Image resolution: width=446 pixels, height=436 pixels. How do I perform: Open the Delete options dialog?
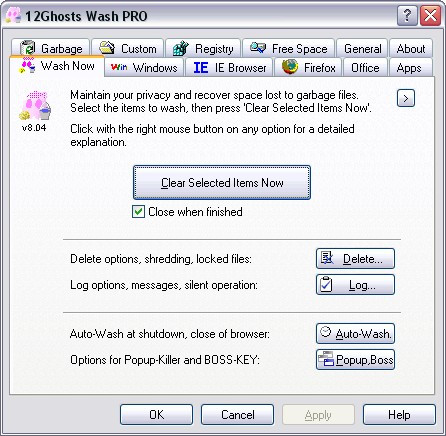[355, 258]
